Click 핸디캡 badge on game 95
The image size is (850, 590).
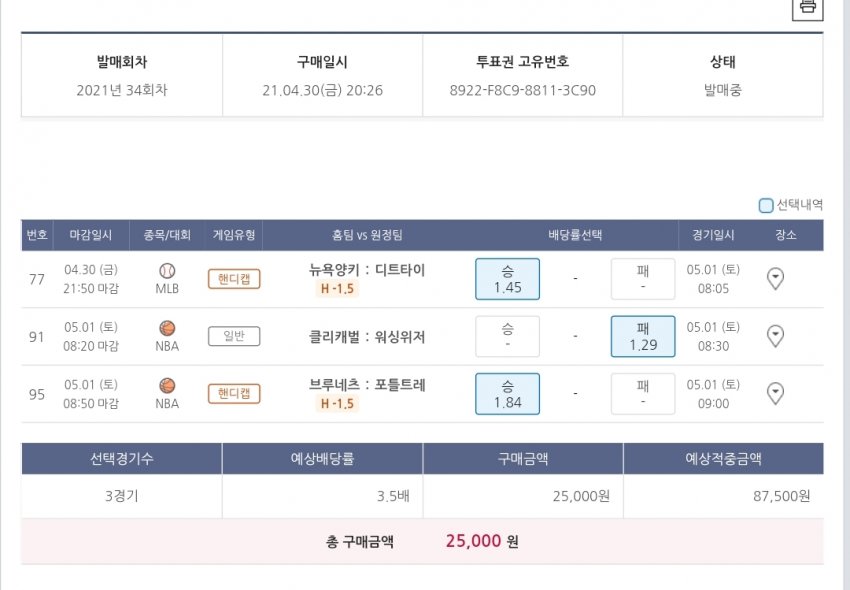[x=234, y=393]
